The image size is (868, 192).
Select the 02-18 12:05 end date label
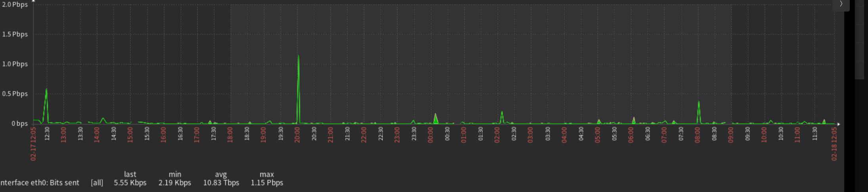(834, 144)
